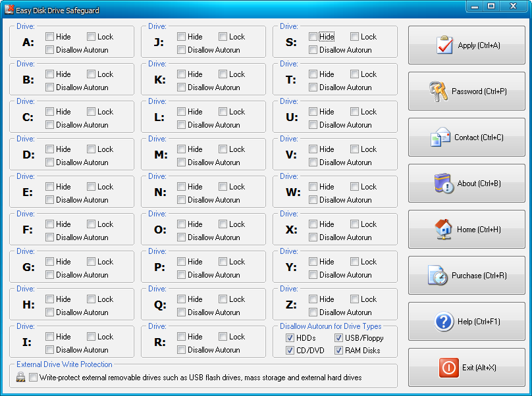Toggle write-protect external removable drives checkbox
Image resolution: width=532 pixels, height=396 pixels.
pyautogui.click(x=34, y=378)
